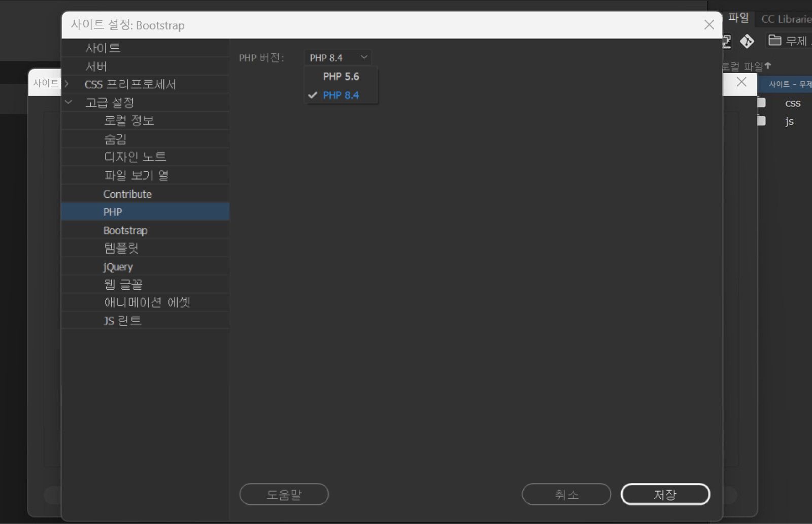Click the 저장 button to save settings
Viewport: 812px width, 524px height.
click(665, 494)
